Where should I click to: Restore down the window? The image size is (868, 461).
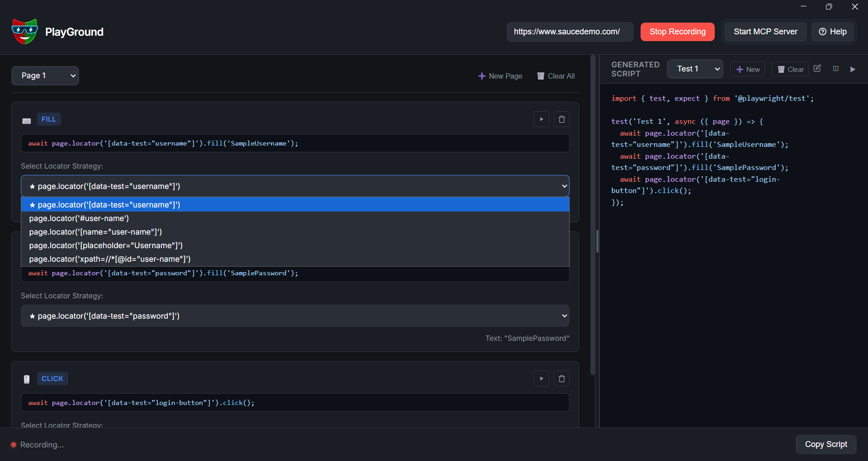coord(829,6)
